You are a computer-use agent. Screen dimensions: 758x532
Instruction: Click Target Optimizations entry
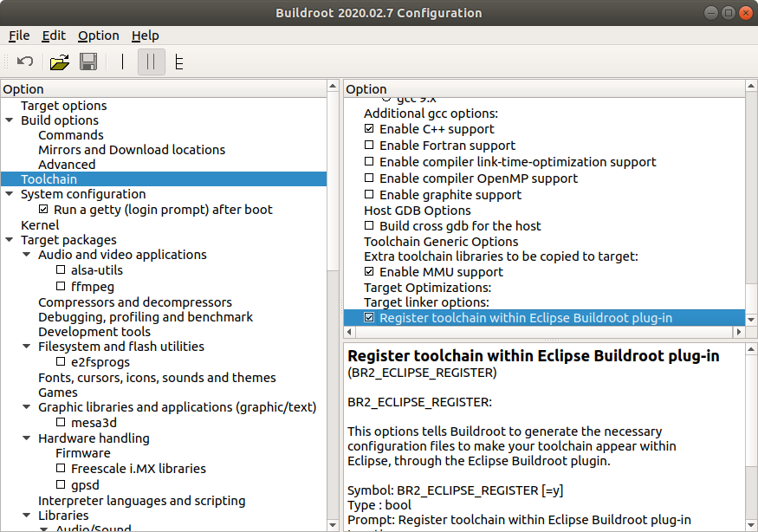tap(427, 288)
